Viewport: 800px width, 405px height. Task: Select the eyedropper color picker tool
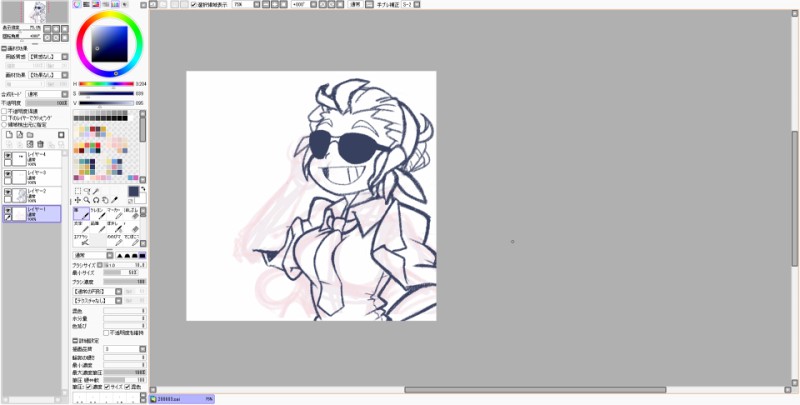coord(114,200)
